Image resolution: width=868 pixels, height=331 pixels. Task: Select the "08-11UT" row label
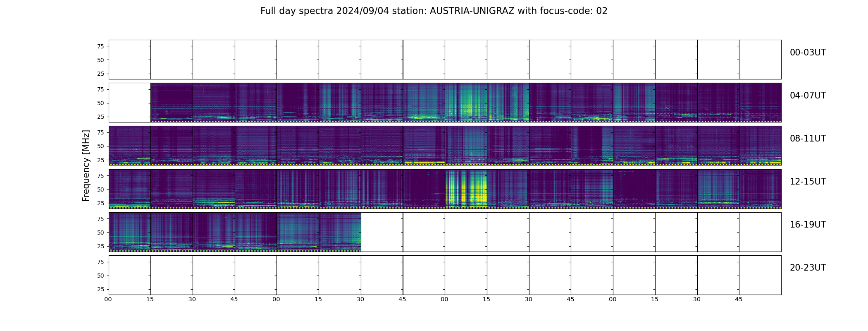click(x=808, y=139)
